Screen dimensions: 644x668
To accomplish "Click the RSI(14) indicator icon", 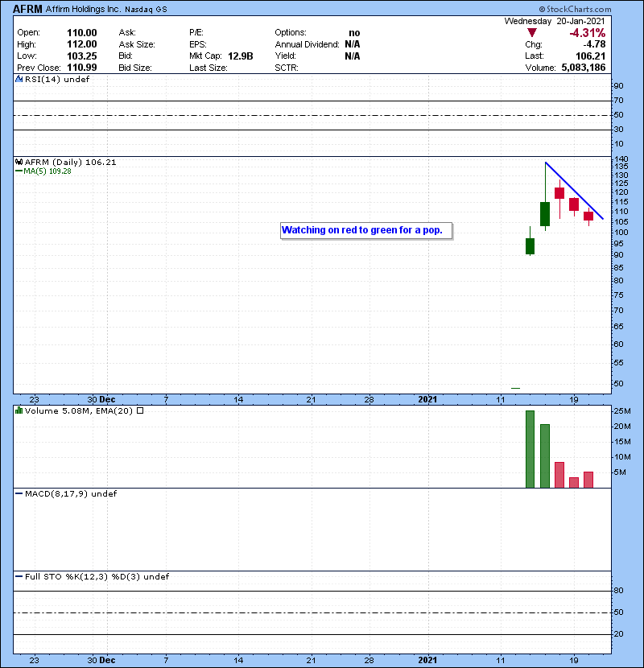I will (x=19, y=79).
